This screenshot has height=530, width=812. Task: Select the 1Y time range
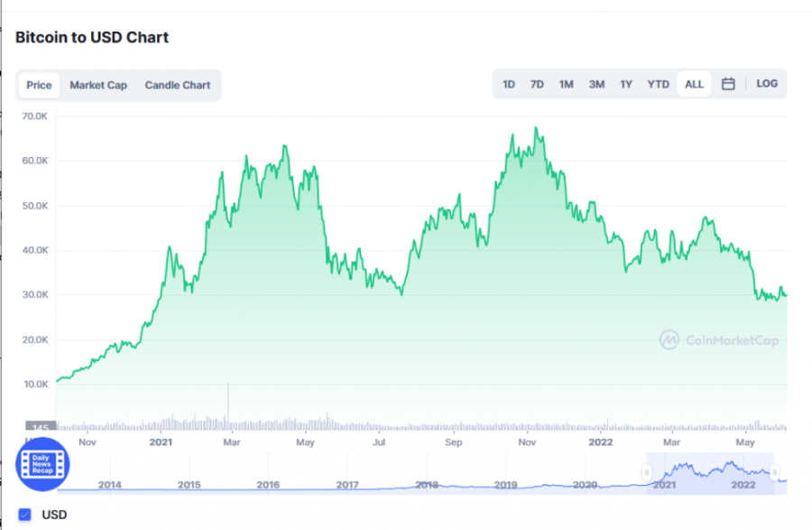pyautogui.click(x=626, y=84)
